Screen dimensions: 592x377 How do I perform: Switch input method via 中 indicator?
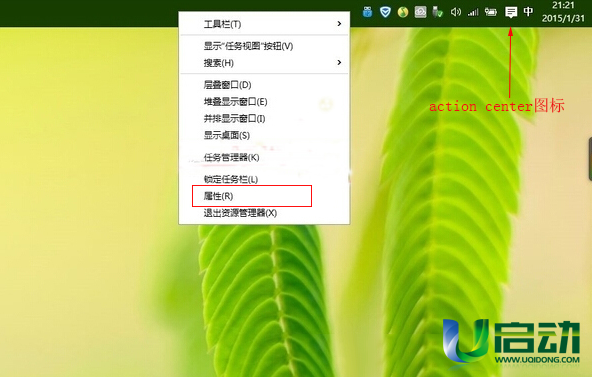click(x=528, y=12)
